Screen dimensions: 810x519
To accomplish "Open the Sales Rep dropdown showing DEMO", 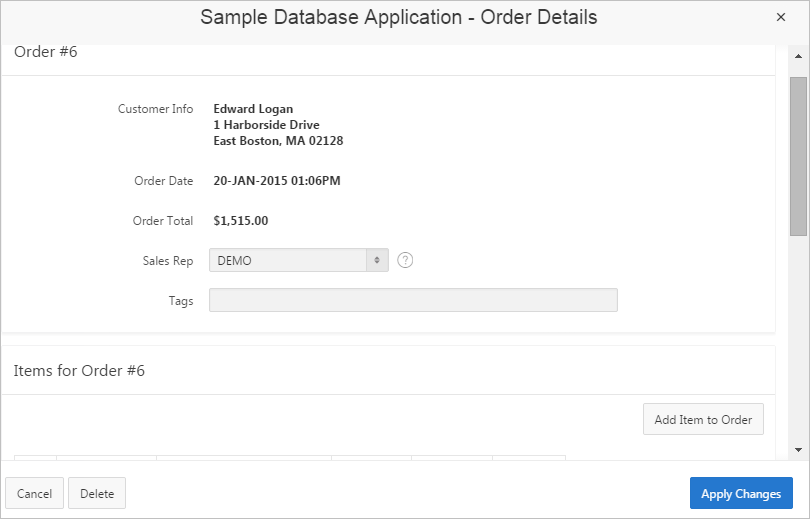I will (298, 260).
